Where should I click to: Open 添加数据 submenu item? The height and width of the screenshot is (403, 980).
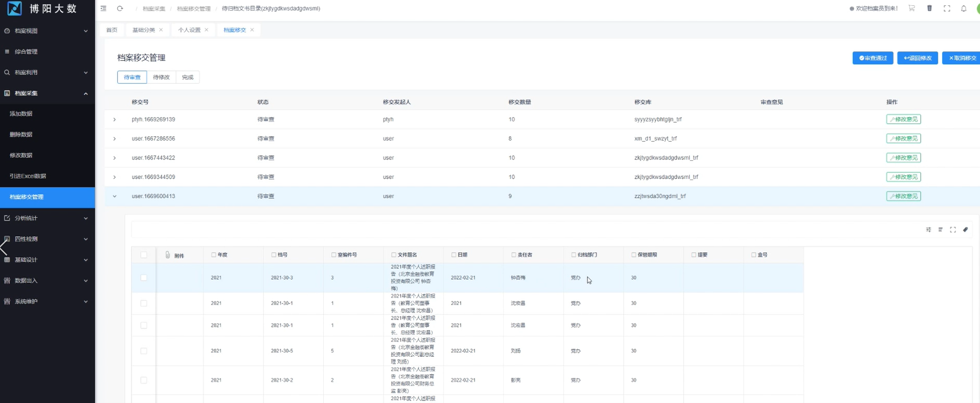pyautogui.click(x=47, y=114)
